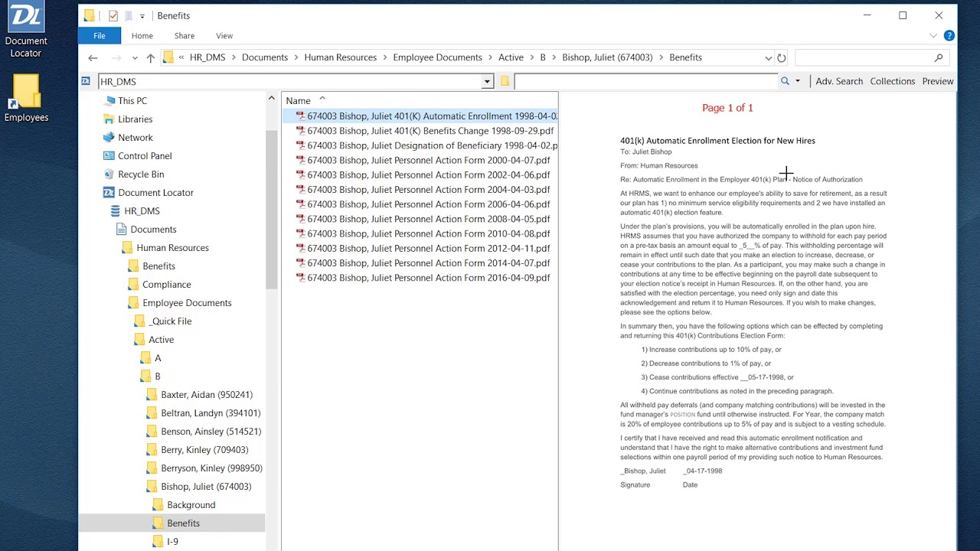Click Employee Documents in the breadcrumb path

click(438, 57)
